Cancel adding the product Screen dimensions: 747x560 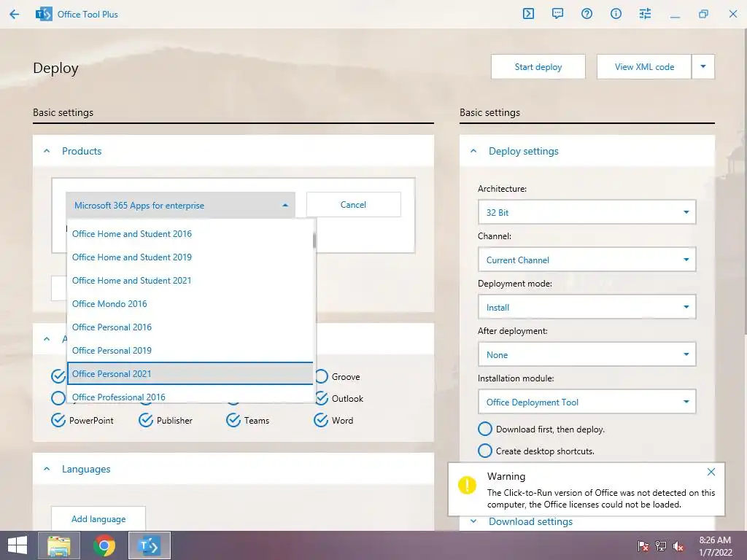click(x=354, y=205)
